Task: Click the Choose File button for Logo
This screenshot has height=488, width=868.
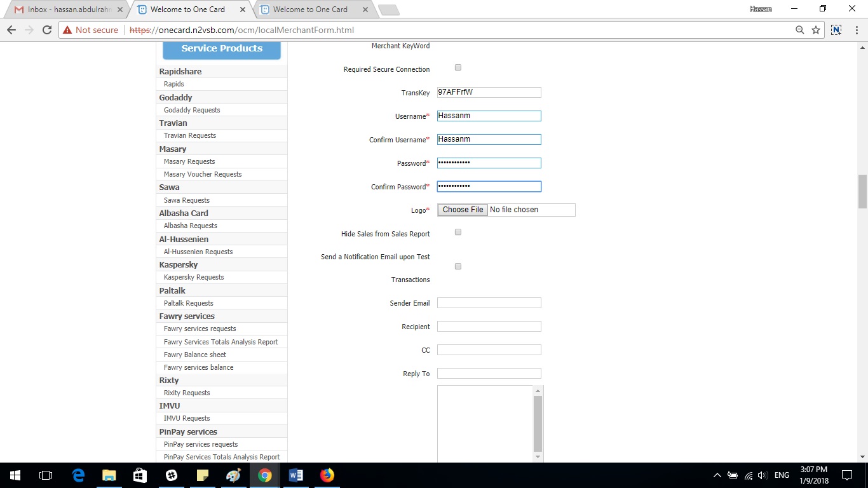Action: pos(463,210)
